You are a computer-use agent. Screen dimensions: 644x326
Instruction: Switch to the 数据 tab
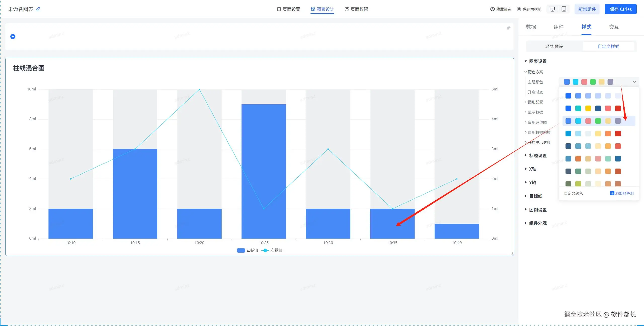click(x=531, y=27)
